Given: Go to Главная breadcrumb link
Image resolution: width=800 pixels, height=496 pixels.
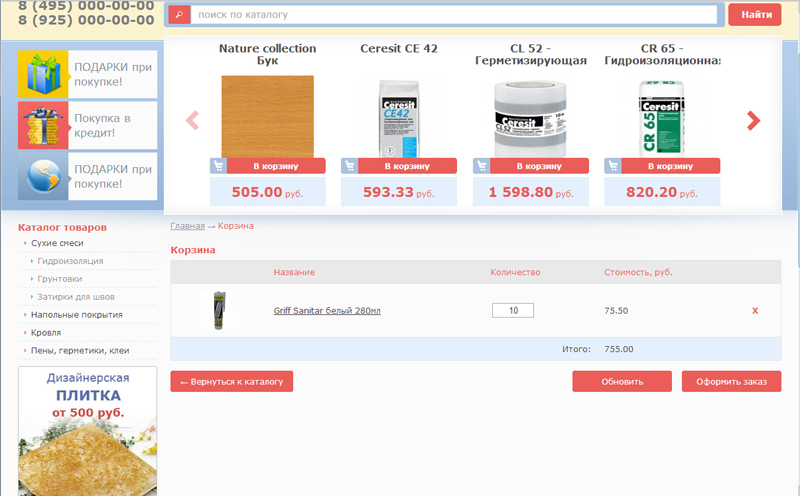Looking at the screenshot, I should coord(187,226).
